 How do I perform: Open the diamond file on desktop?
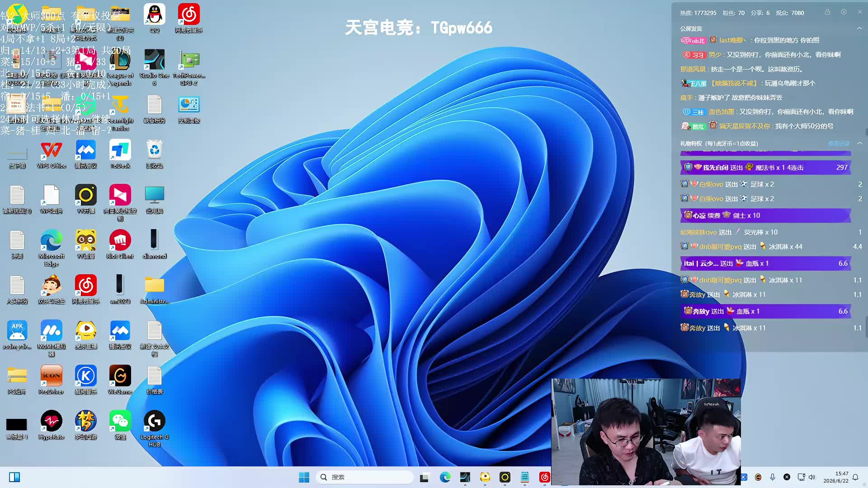(154, 244)
